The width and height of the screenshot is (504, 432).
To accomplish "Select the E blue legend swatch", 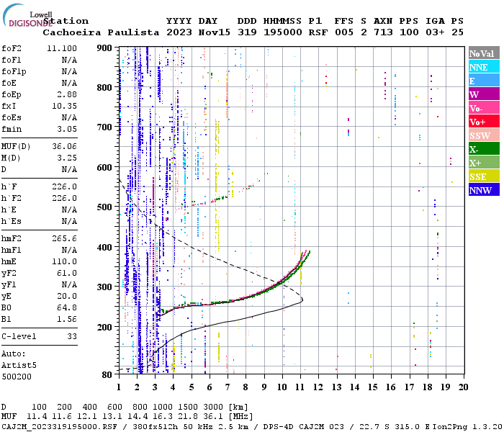I will tap(484, 81).
